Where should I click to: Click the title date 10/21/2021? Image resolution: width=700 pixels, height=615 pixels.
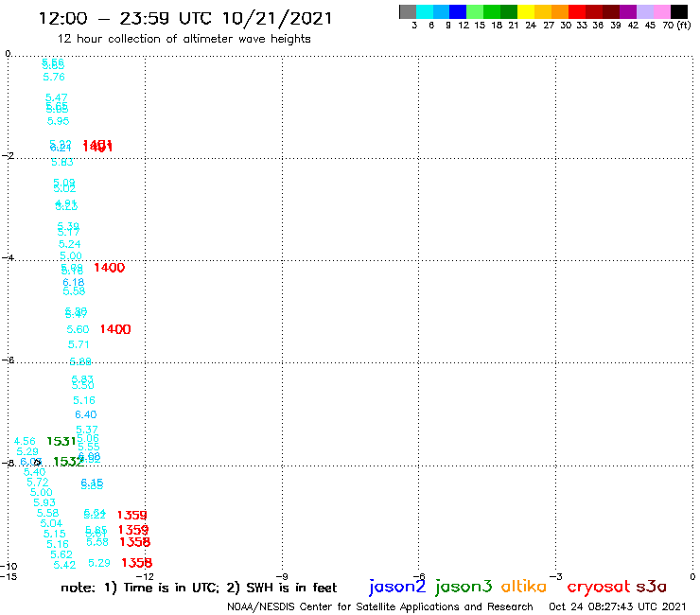click(x=277, y=19)
